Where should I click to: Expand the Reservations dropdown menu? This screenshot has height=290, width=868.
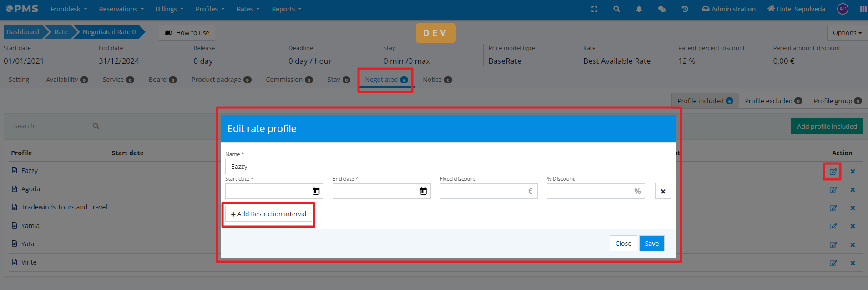click(x=121, y=9)
